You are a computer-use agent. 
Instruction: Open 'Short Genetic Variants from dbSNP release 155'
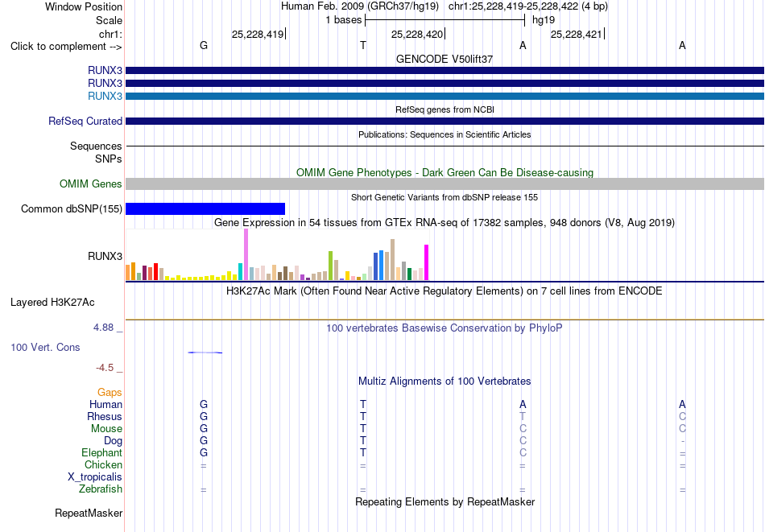click(x=445, y=197)
